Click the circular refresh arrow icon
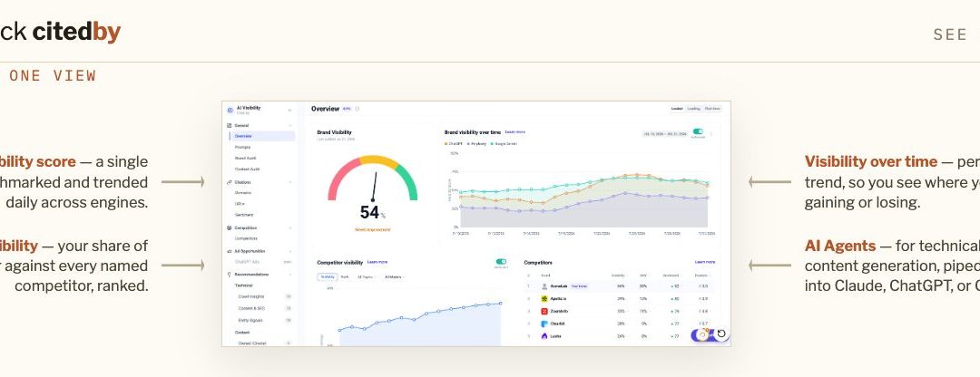This screenshot has width=980, height=377. (x=721, y=333)
